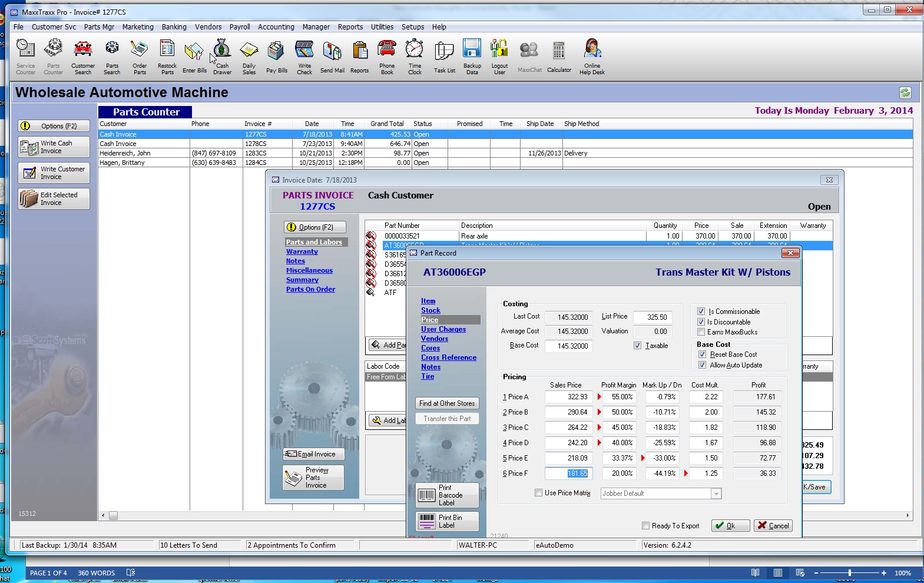Open Vendors link in Part Record

click(435, 339)
